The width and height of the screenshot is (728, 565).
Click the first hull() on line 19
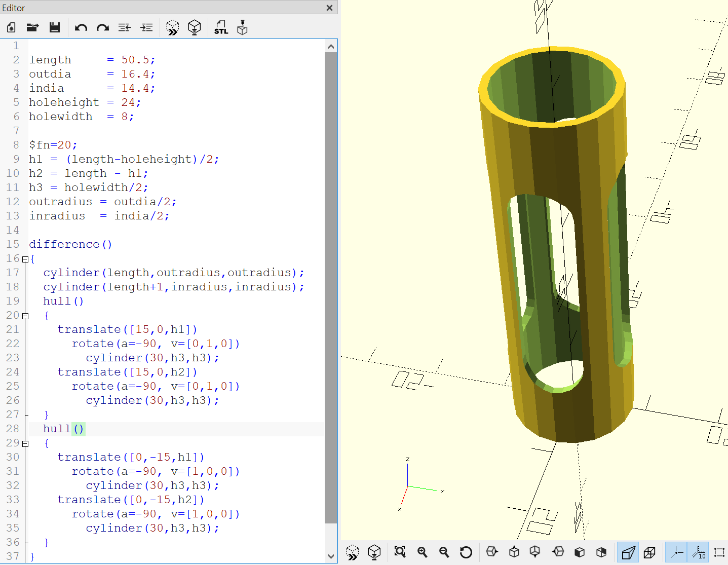[63, 301]
